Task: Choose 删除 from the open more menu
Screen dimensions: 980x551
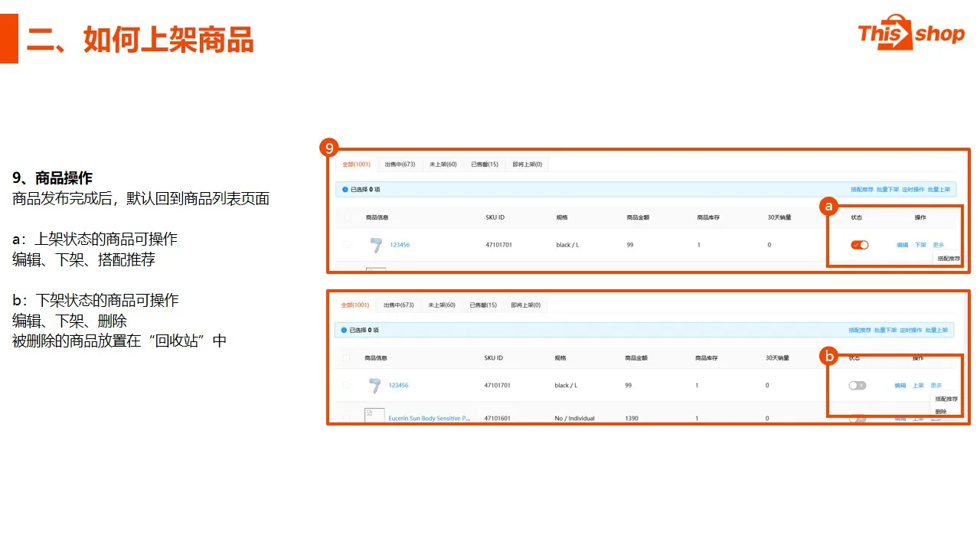Action: 941,411
